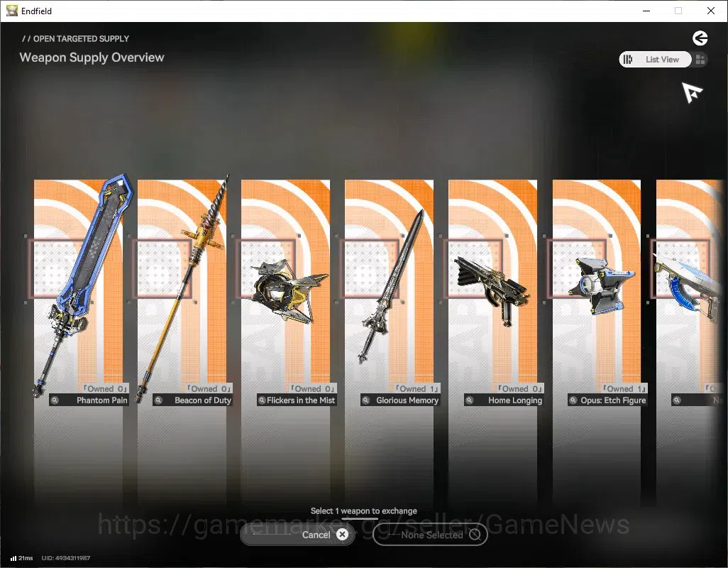The width and height of the screenshot is (728, 568).
Task: Click Owned 1 text above Opus: Etch Figure
Action: 624,389
